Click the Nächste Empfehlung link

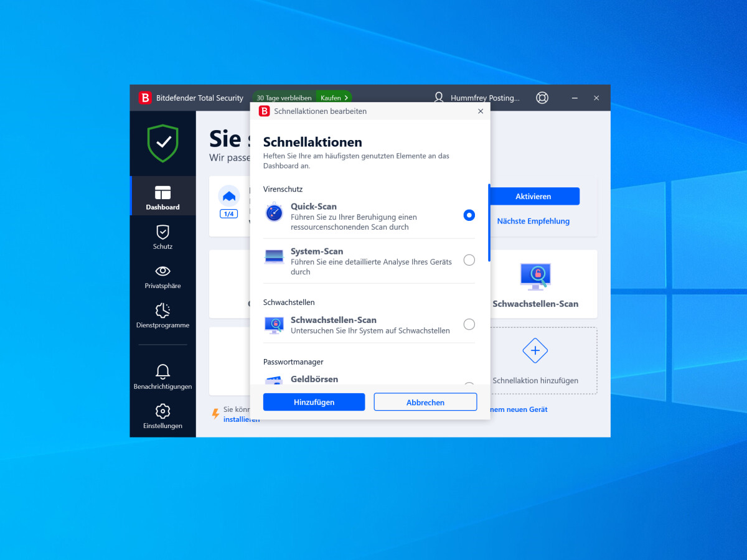[533, 221]
